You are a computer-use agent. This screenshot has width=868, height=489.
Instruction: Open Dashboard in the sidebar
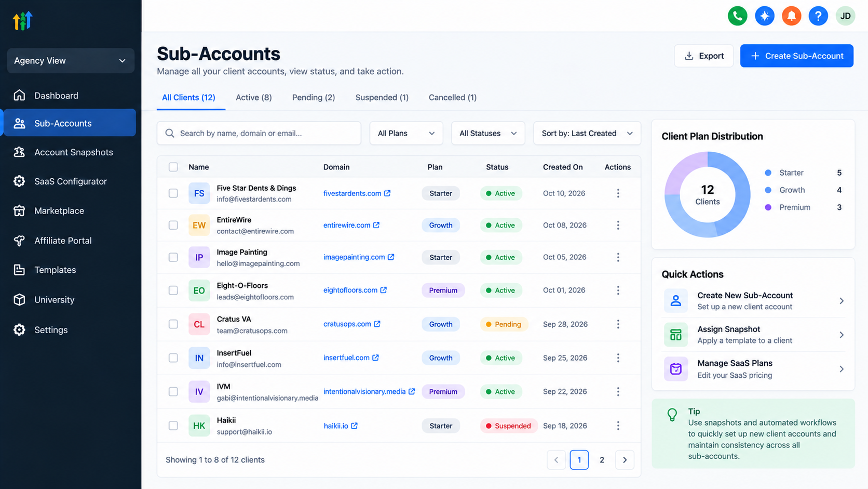pos(70,96)
